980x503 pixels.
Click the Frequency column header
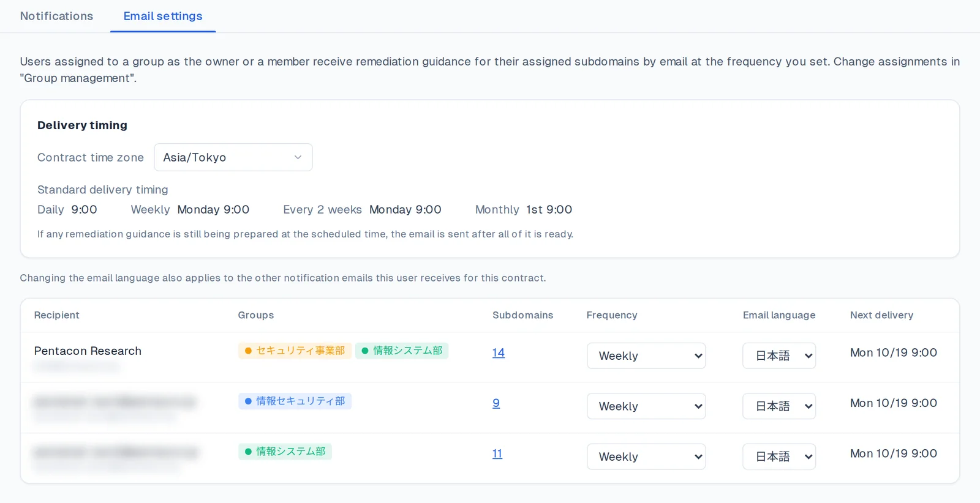[612, 315]
